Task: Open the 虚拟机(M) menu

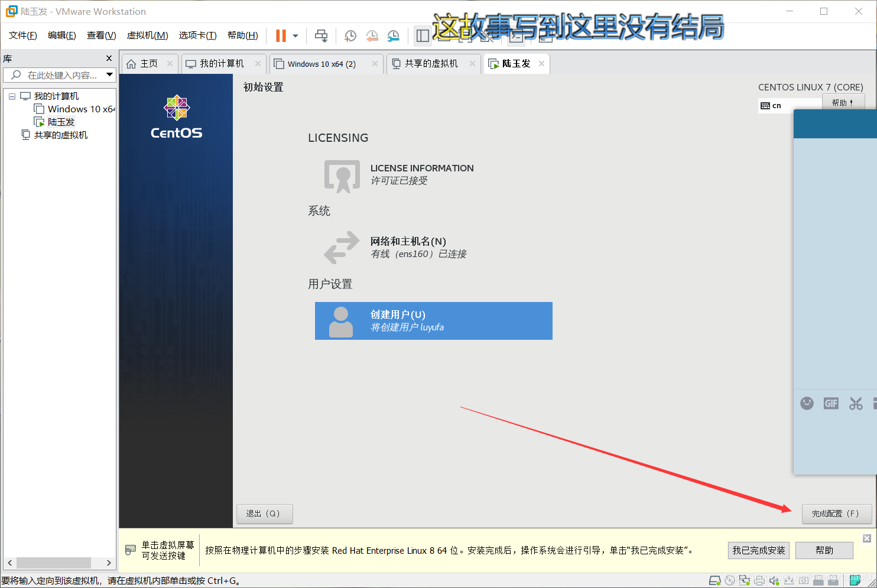Action: coord(147,35)
